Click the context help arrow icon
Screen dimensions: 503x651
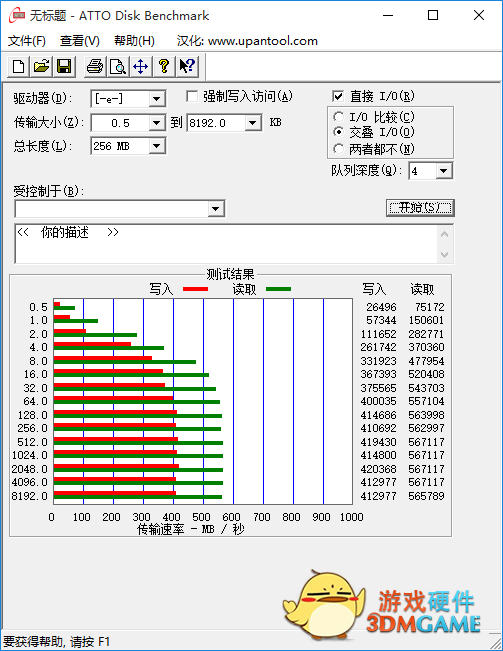tap(187, 66)
